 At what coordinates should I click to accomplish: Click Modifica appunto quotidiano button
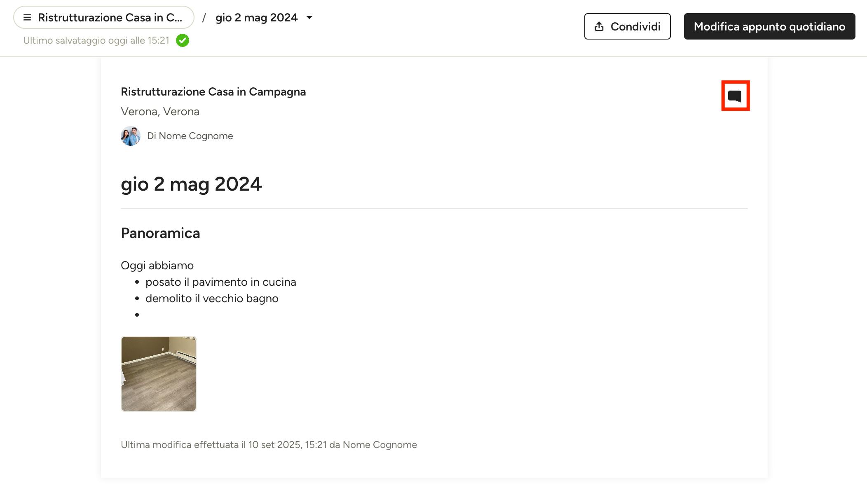coord(769,26)
